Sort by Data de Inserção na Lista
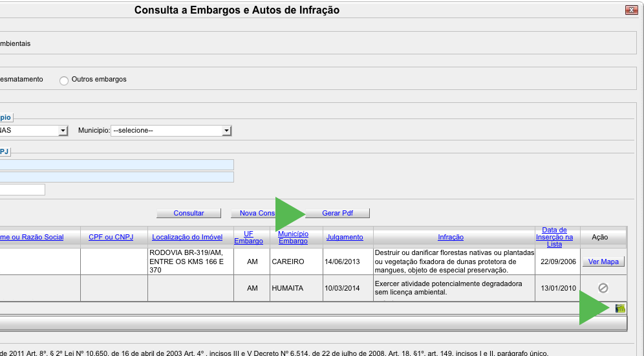This screenshot has height=356, width=644. click(x=553, y=237)
